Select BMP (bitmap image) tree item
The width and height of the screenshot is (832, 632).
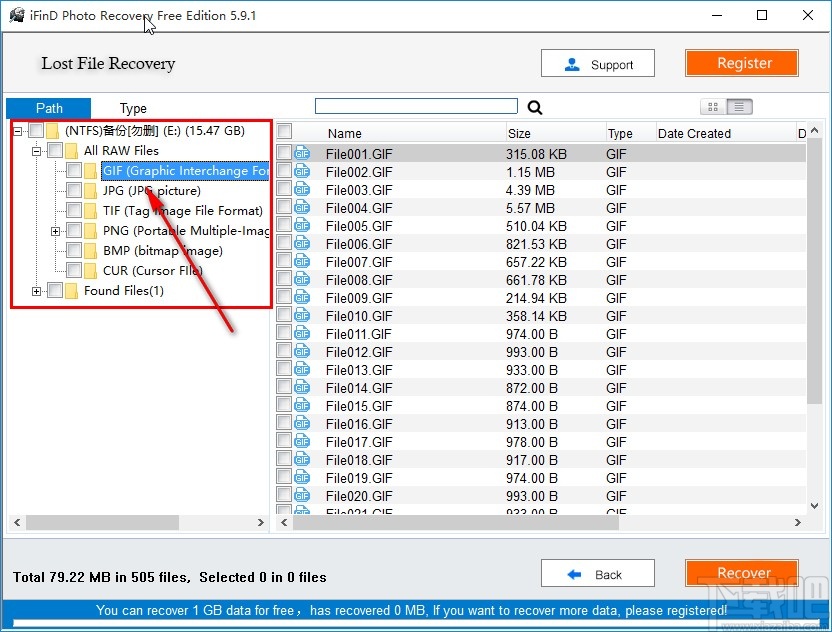tap(162, 250)
